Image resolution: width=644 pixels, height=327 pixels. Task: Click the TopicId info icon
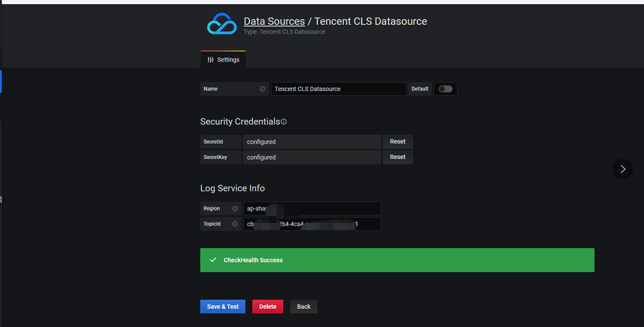click(235, 224)
